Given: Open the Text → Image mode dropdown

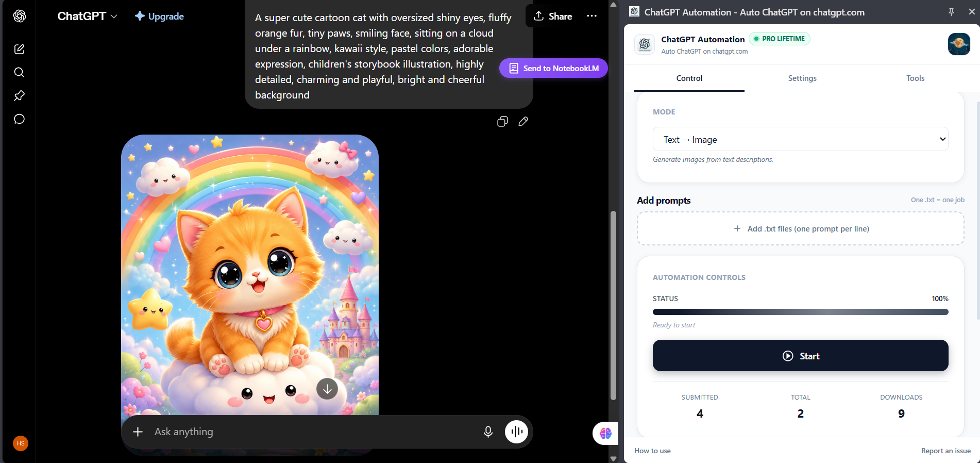Looking at the screenshot, I should coord(800,139).
